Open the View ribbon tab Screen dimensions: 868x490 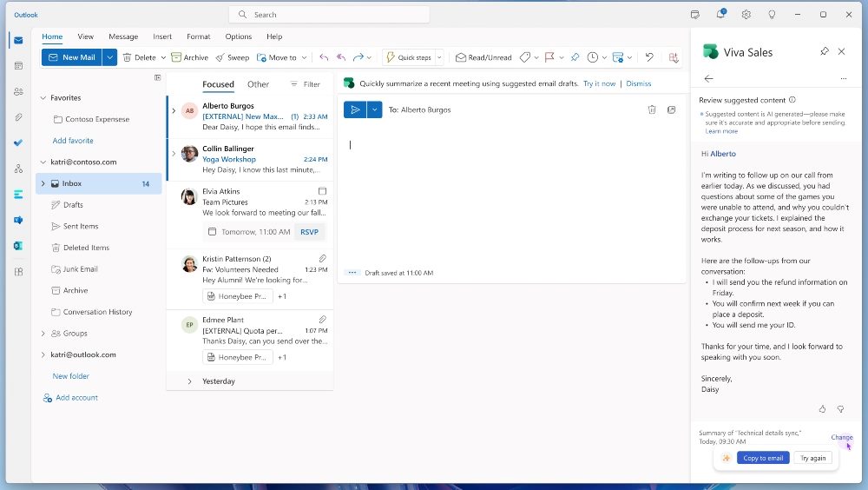(x=85, y=36)
